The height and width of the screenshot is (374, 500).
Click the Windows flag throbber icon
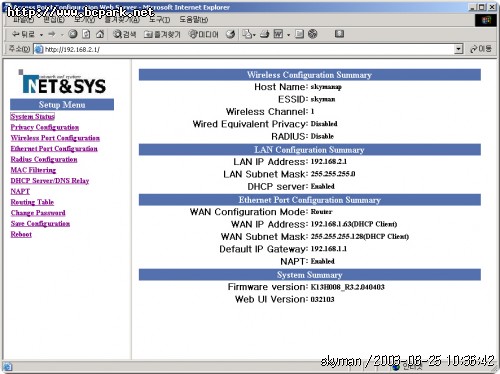pyautogui.click(x=486, y=20)
